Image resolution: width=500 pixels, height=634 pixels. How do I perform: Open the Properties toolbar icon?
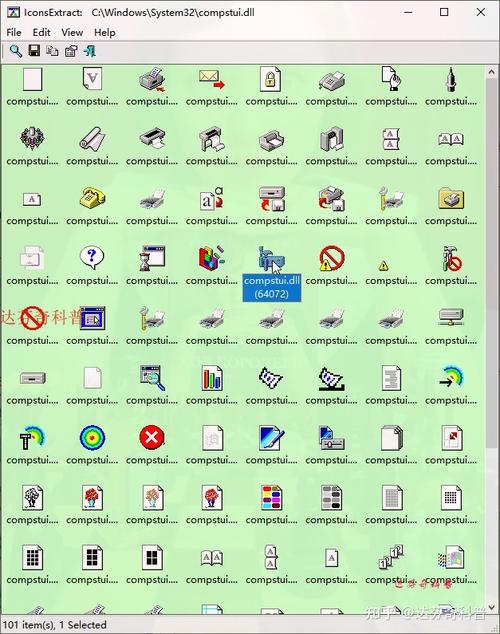71,51
